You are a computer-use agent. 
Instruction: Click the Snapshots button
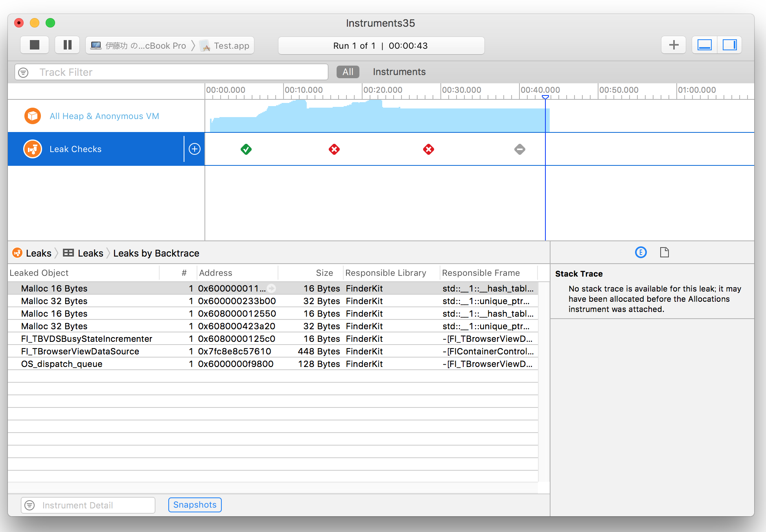[195, 505]
